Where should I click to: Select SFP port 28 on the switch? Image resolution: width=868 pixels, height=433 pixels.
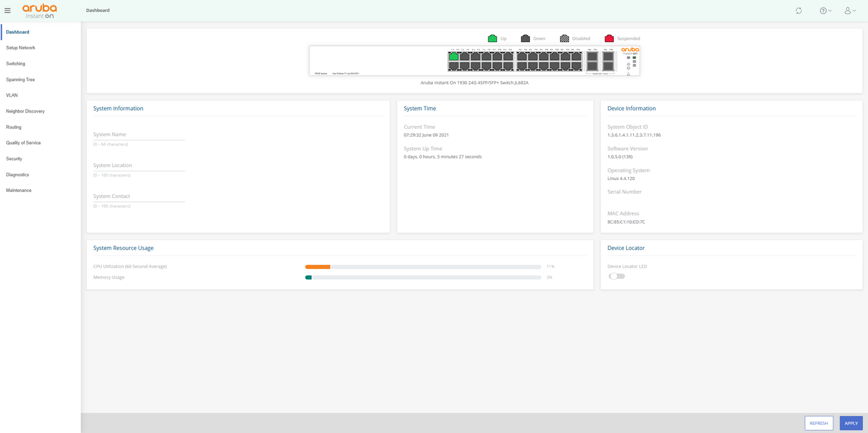(x=608, y=66)
